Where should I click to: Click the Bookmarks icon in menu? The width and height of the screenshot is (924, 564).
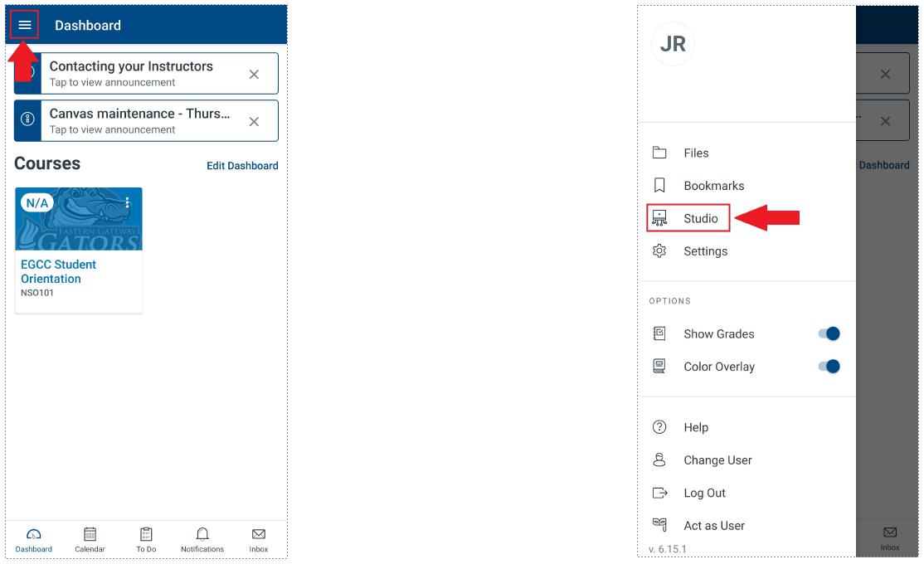pos(660,186)
